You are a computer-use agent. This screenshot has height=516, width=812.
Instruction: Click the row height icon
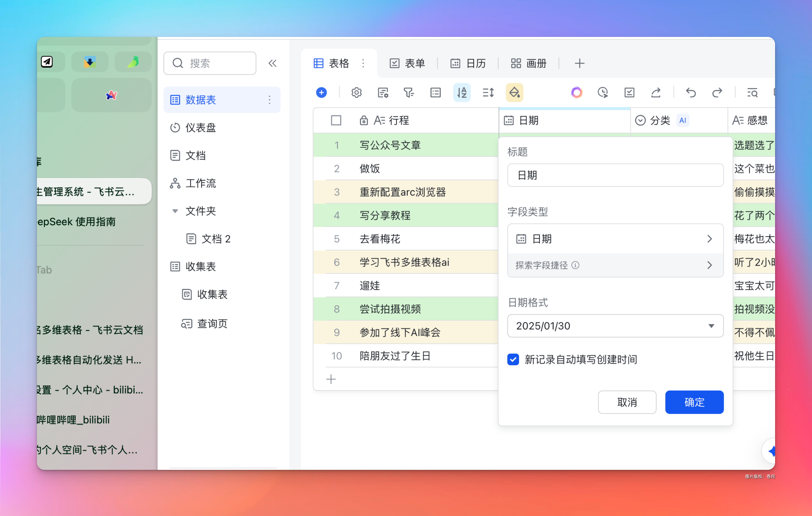(488, 92)
